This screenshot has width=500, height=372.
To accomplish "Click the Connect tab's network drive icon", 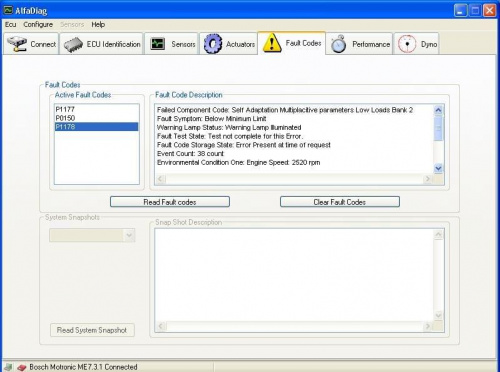I will 17,44.
